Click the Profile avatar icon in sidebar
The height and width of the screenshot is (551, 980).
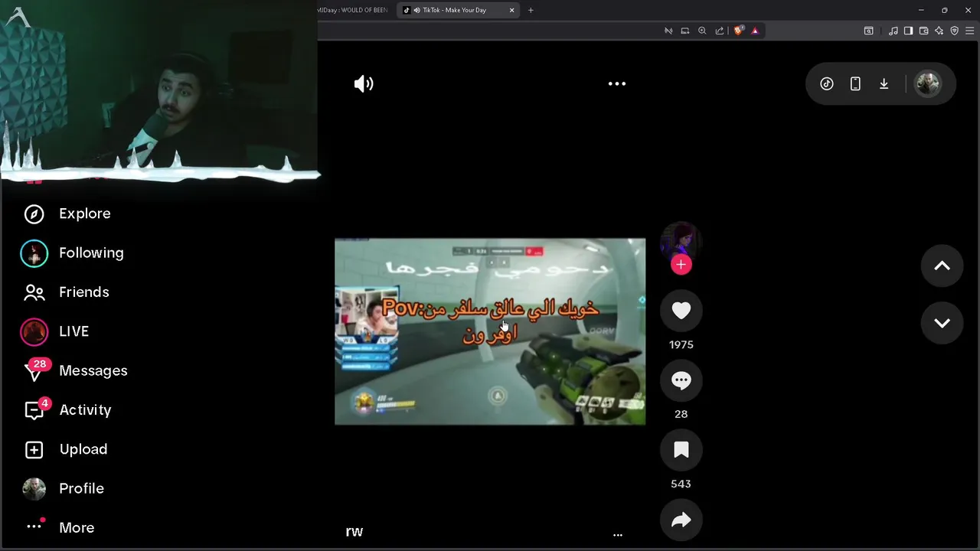(34, 488)
